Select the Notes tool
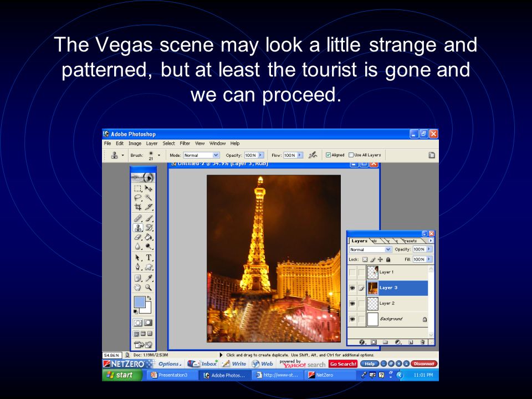 pos(138,278)
